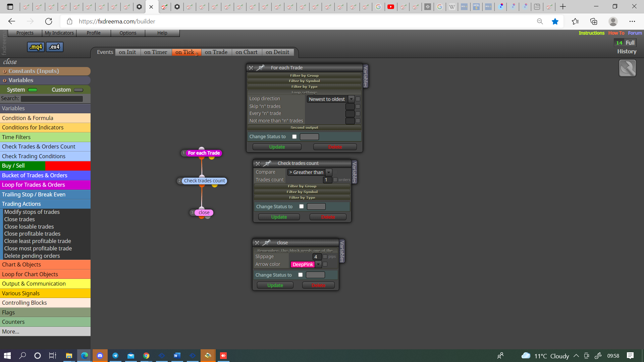Click Delete in Check trades count panel
This screenshot has width=644, height=362.
click(x=328, y=217)
